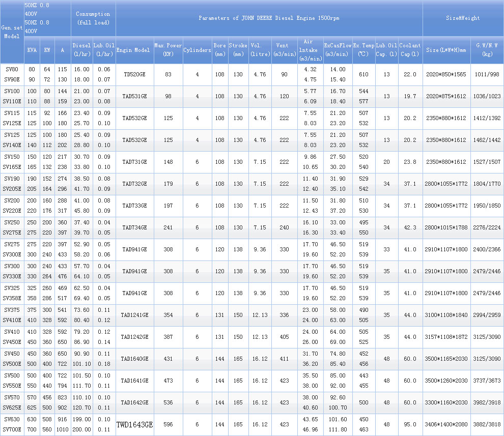Click engine model "TAD731GE"

(x=135, y=162)
